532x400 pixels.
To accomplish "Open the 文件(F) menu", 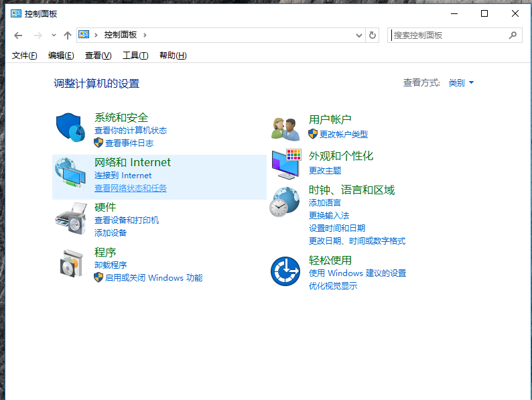I will pos(24,56).
